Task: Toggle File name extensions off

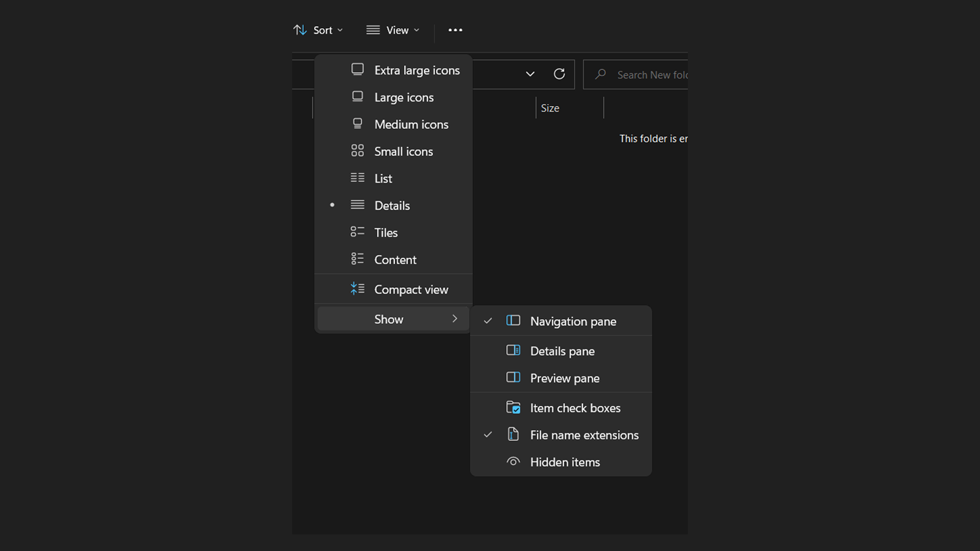Action: pyautogui.click(x=561, y=435)
